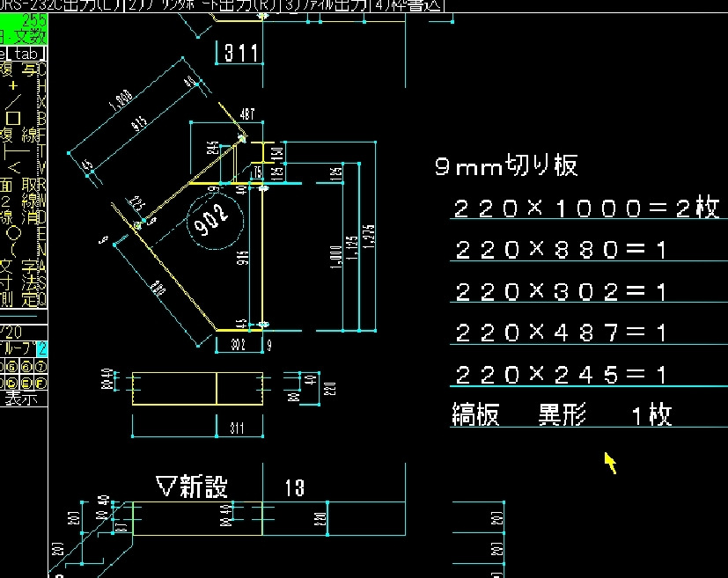Choose 3) ファイル出力 option
The image size is (728, 578).
tap(326, 5)
